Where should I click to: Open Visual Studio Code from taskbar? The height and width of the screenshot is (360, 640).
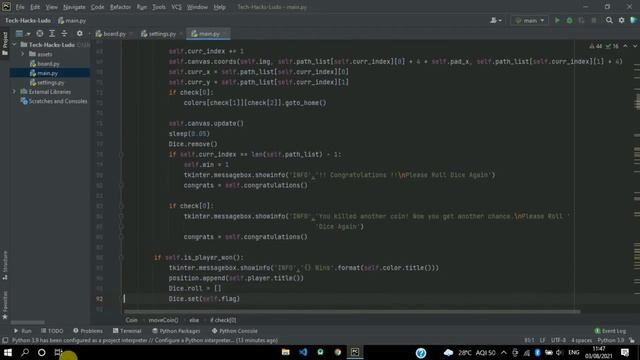tap(303, 352)
